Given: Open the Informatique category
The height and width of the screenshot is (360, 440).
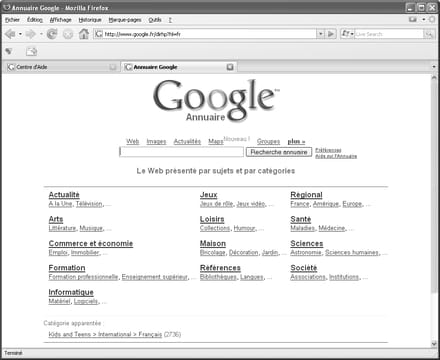Looking at the screenshot, I should pyautogui.click(x=71, y=292).
